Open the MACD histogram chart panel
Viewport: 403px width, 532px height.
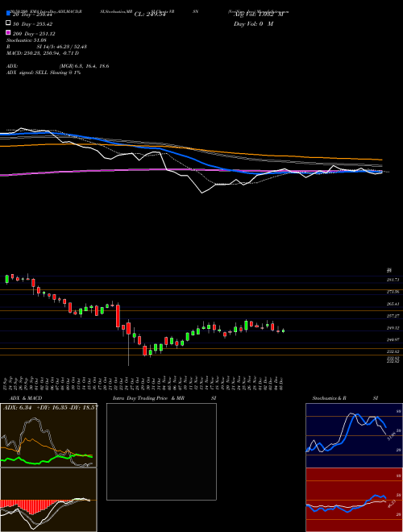click(48, 500)
